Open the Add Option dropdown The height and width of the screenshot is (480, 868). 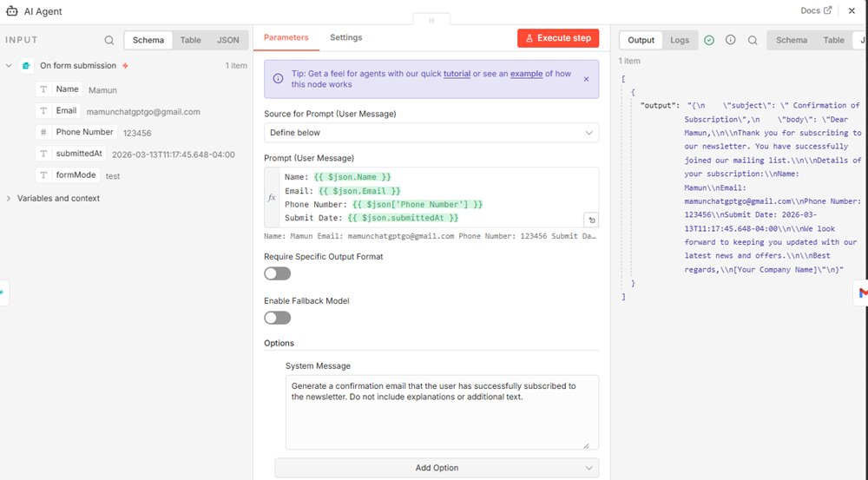click(436, 468)
